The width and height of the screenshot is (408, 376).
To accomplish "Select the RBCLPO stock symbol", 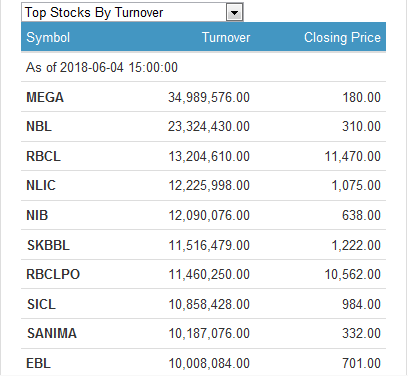I will tap(53, 274).
